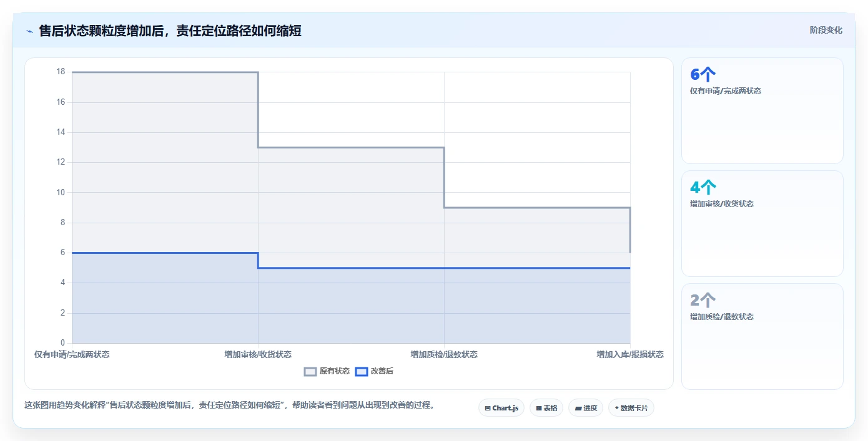Click the lightning icon beside the title
This screenshot has height=441, width=868.
coord(30,31)
